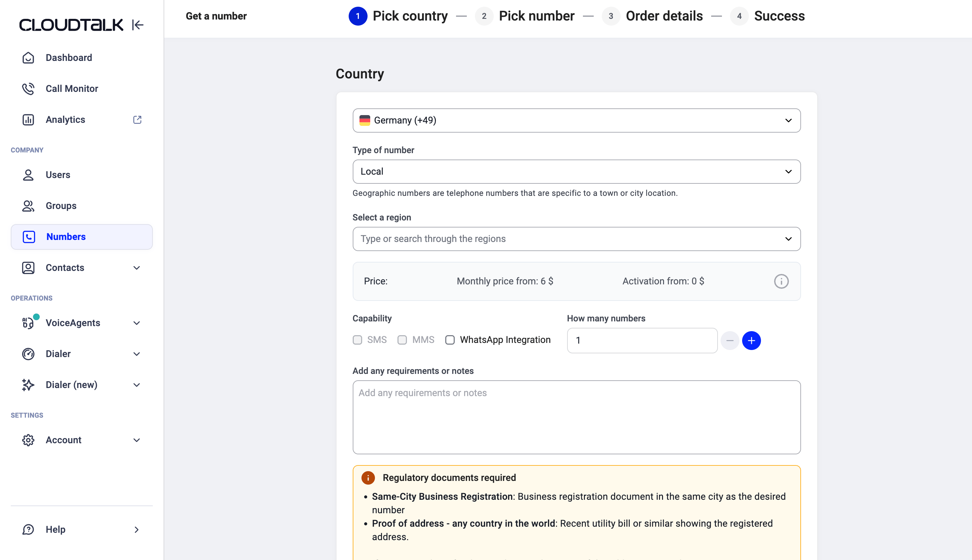
Task: Decrease number count with minus button
Action: pos(730,340)
